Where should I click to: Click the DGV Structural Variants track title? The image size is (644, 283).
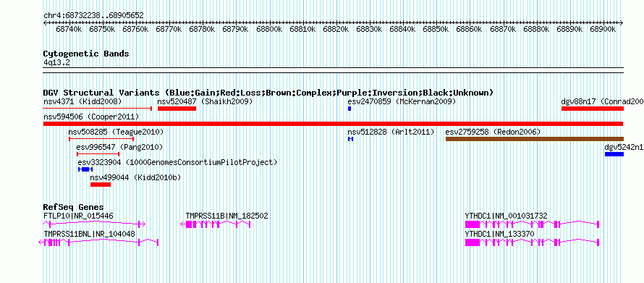click(x=268, y=93)
